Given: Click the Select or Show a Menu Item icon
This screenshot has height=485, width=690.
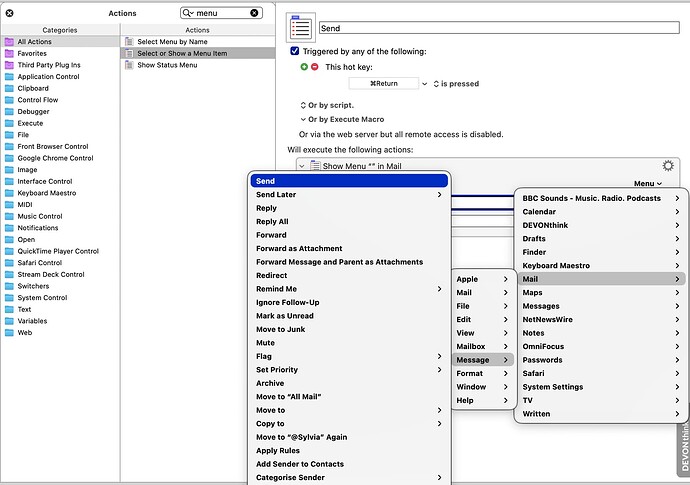Looking at the screenshot, I should tap(129, 53).
